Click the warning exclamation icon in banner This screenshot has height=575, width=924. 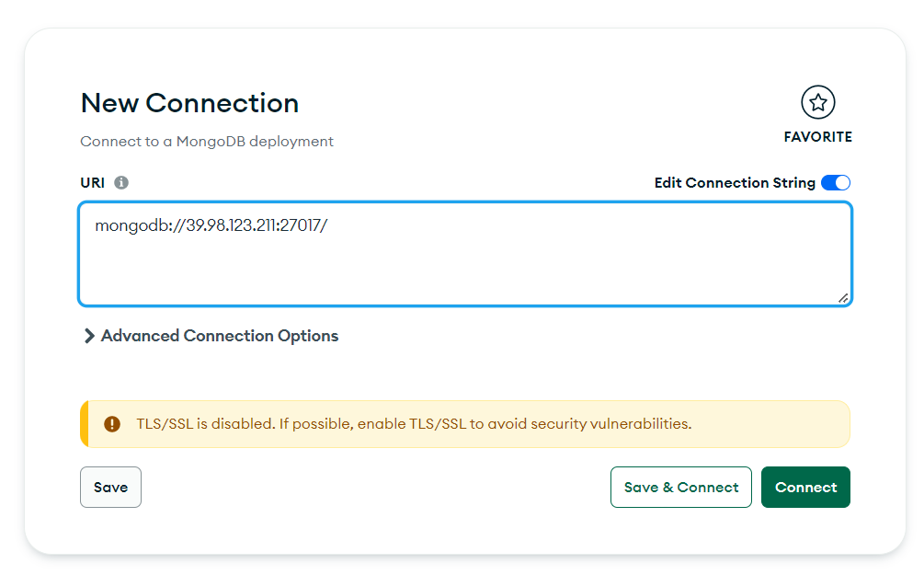(112, 424)
